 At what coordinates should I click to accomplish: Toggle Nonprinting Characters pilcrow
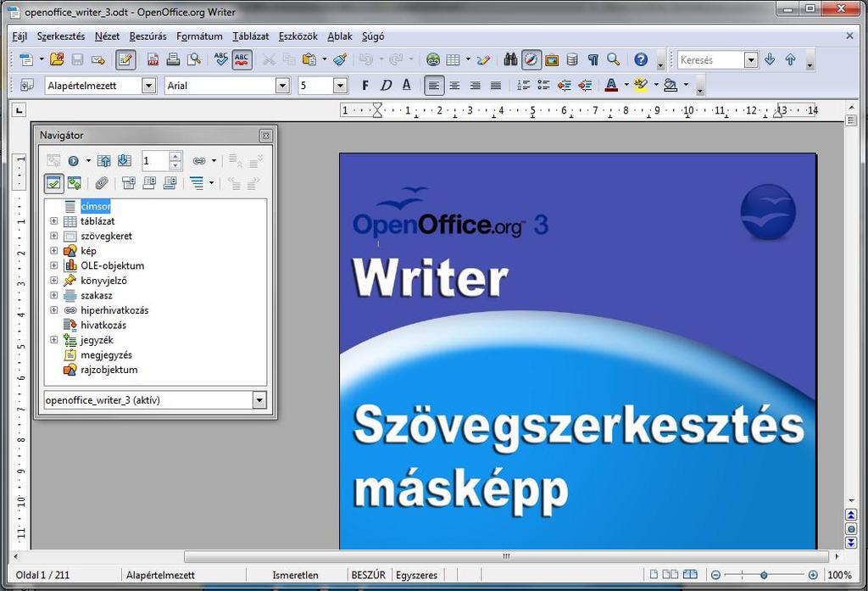[x=593, y=59]
